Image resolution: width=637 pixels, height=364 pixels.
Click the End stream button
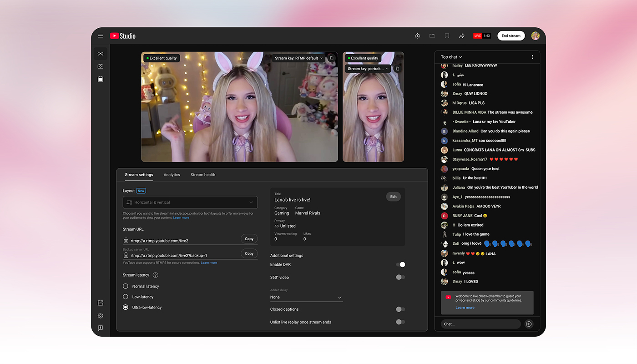coord(511,35)
